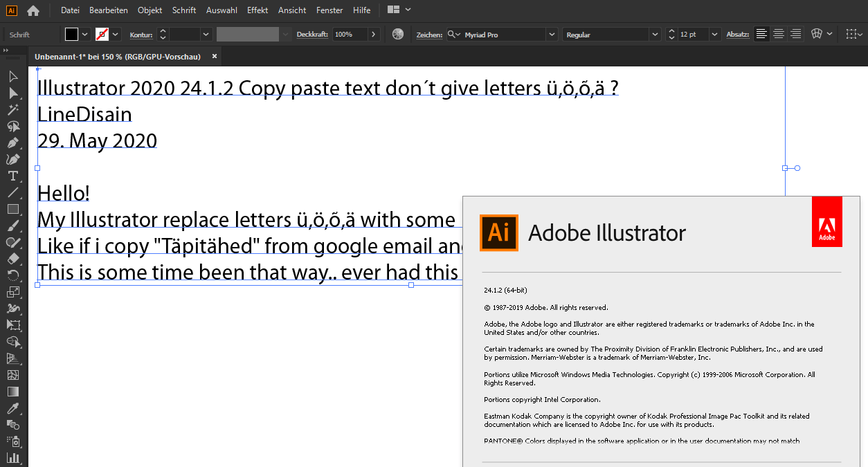Screen dimensions: 868x467
Task: Expand the Regular font style dropdown
Action: click(x=653, y=33)
